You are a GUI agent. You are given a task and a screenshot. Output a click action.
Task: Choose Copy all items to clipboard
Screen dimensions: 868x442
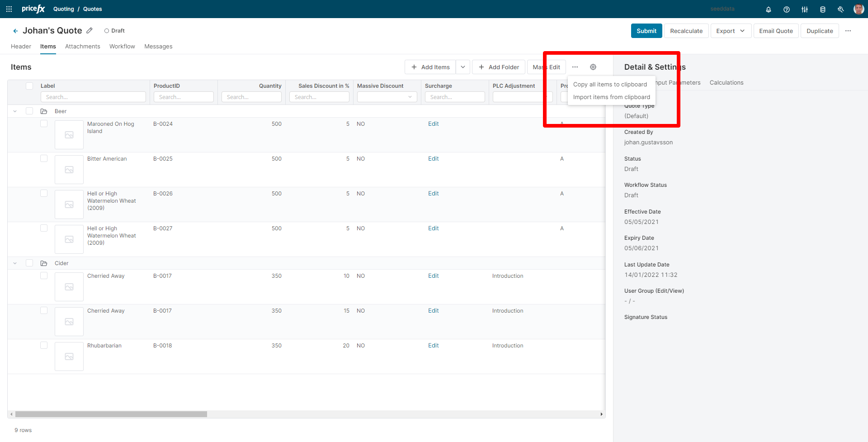pyautogui.click(x=610, y=85)
